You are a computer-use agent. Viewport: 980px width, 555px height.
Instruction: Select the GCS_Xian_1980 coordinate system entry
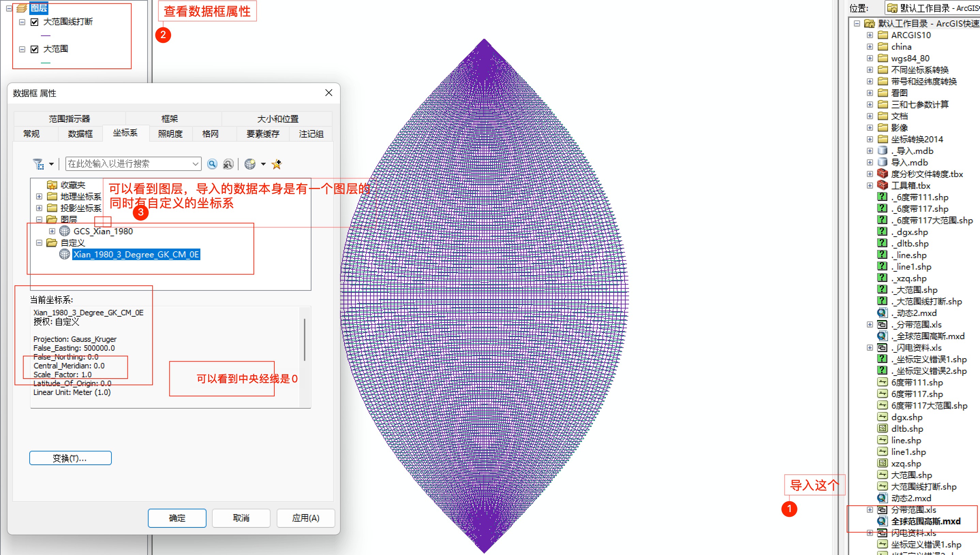103,232
